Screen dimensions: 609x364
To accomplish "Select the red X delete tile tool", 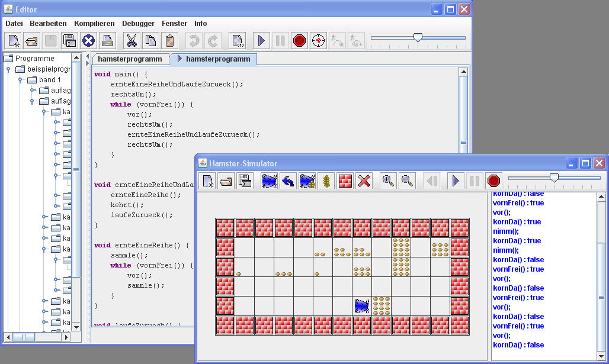I will coord(364,181).
